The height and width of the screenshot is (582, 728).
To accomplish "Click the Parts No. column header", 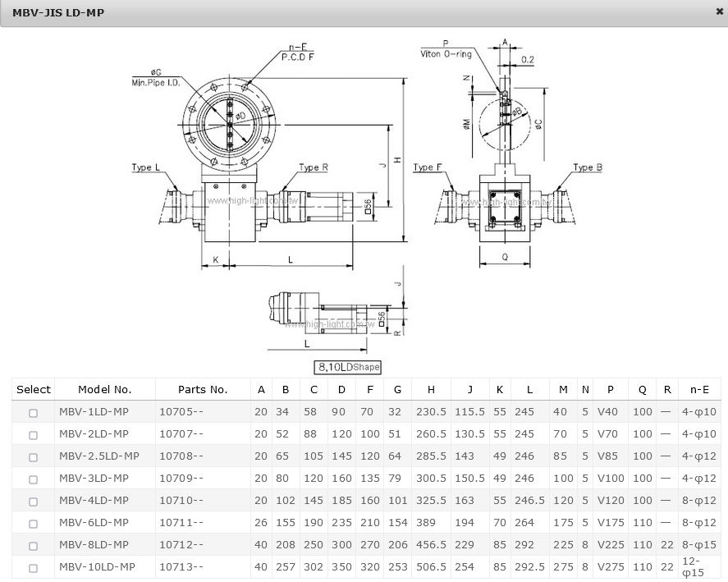I will point(203,389).
